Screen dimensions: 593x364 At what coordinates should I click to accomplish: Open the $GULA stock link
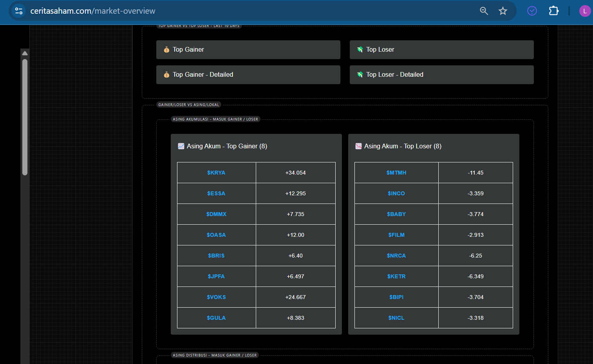(216, 318)
